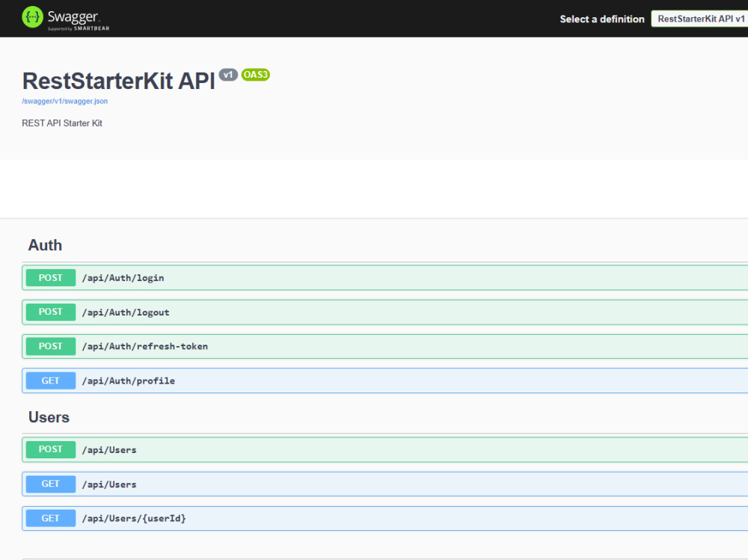
Task: Click the Swagger wordmark text
Action: [x=73, y=16]
